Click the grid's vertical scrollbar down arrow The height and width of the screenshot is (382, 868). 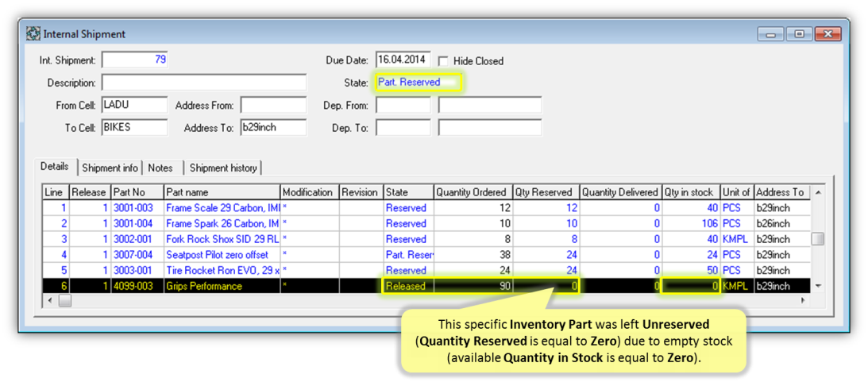[x=818, y=286]
